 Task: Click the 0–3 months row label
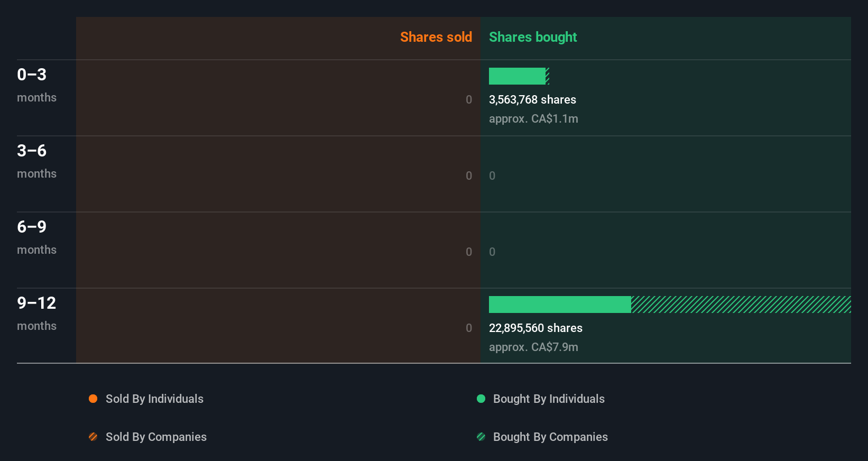36,85
